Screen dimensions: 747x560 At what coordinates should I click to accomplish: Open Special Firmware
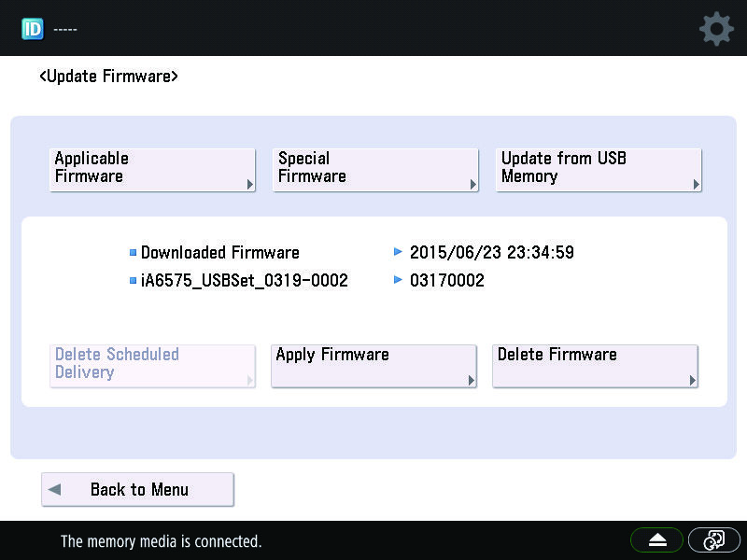pos(375,170)
